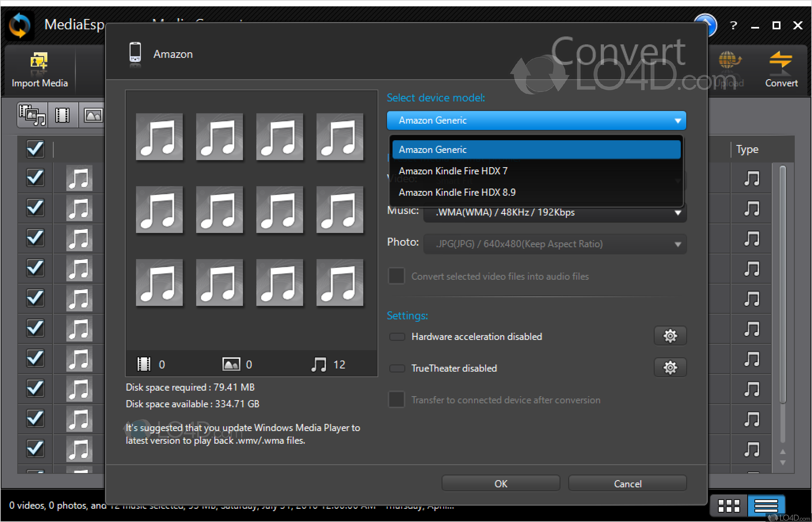Viewport: 812px width, 522px height.
Task: Open the help question mark
Action: (733, 25)
